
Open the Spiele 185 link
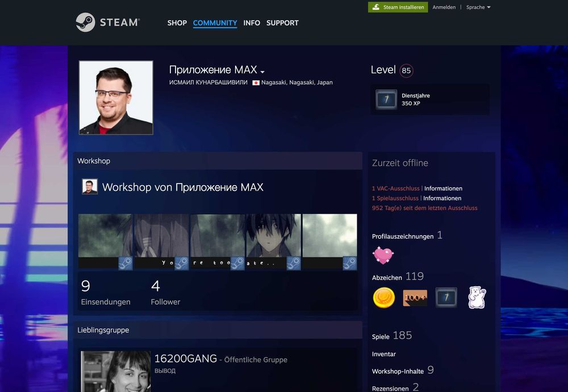(391, 336)
